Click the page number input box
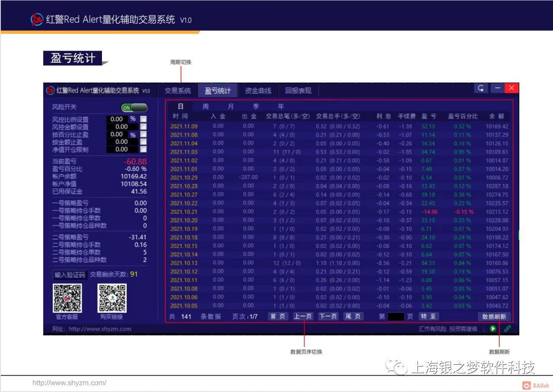553x392 pixels. [396, 317]
